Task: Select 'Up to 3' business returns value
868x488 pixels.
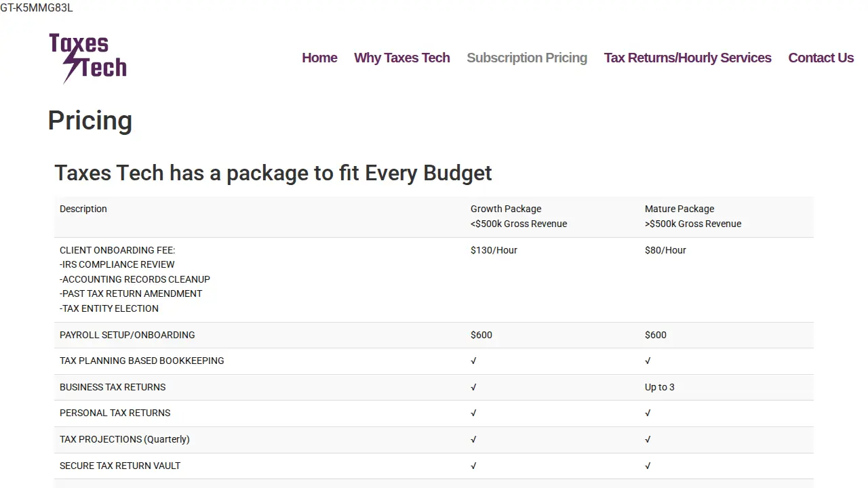Action: (x=660, y=387)
